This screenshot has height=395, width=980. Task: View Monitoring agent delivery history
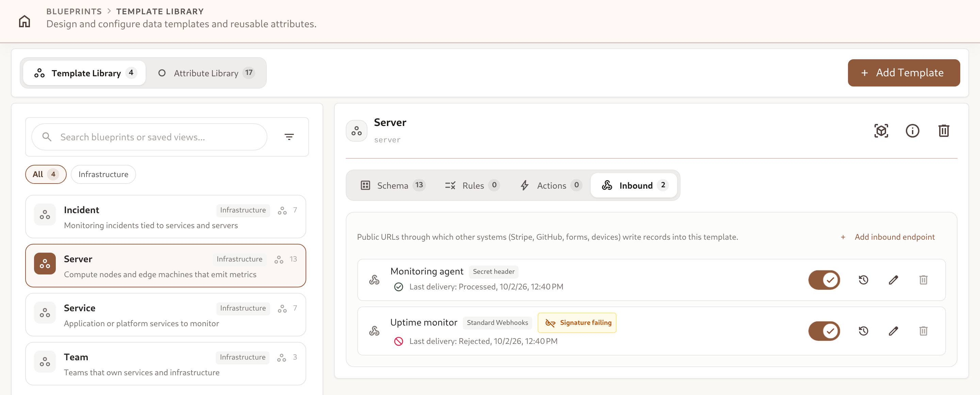click(863, 280)
